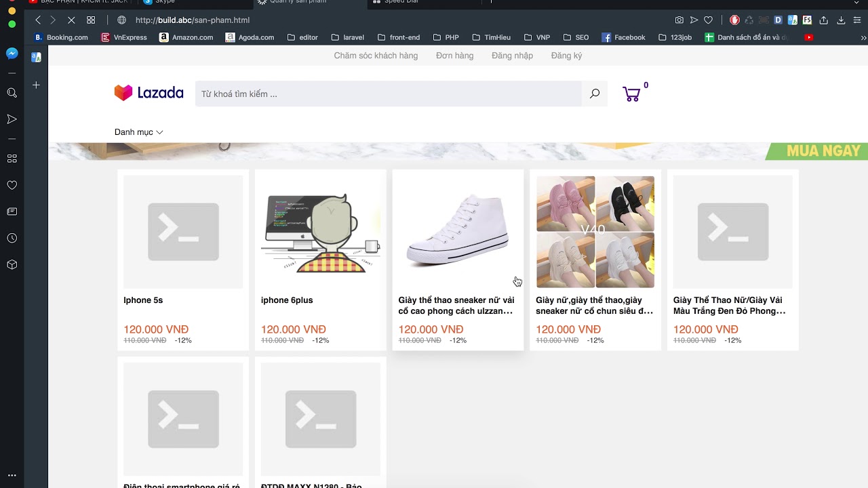This screenshot has height=488, width=868.
Task: Open the TimHieu bookmarks folder
Action: pos(491,37)
